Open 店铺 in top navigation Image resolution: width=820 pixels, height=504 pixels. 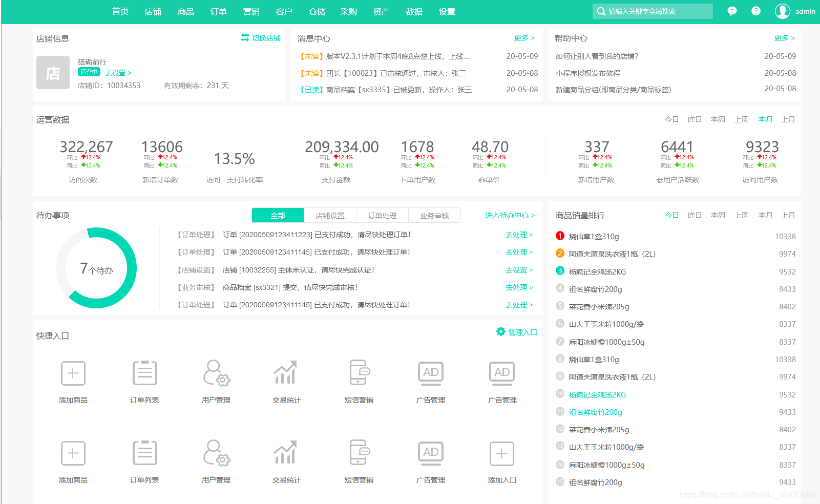tap(153, 11)
